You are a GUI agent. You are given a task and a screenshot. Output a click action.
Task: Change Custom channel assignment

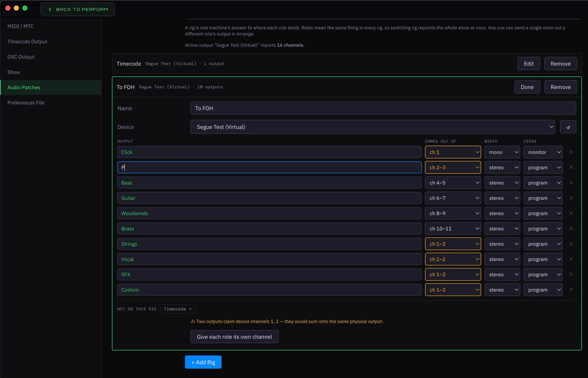coord(453,290)
